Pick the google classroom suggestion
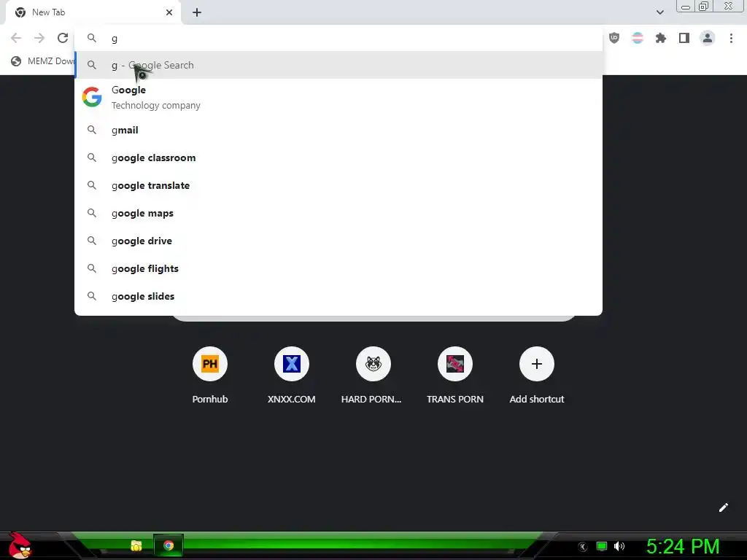 338,157
